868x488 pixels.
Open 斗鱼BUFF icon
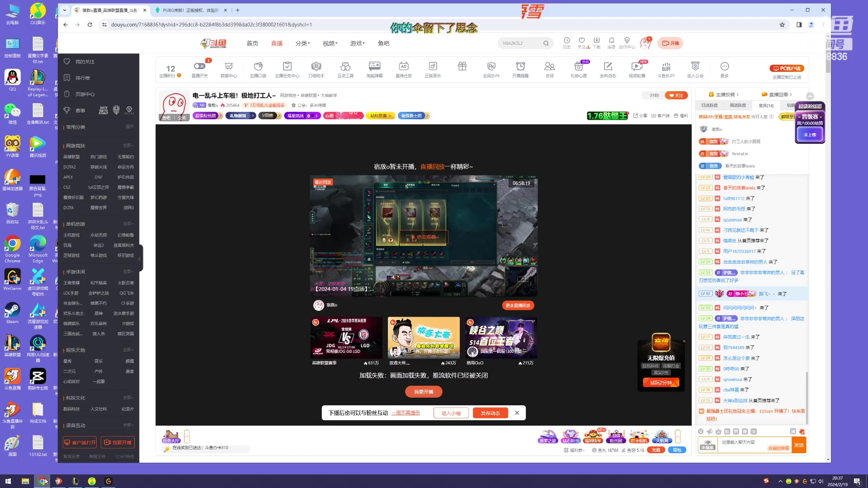click(x=666, y=66)
